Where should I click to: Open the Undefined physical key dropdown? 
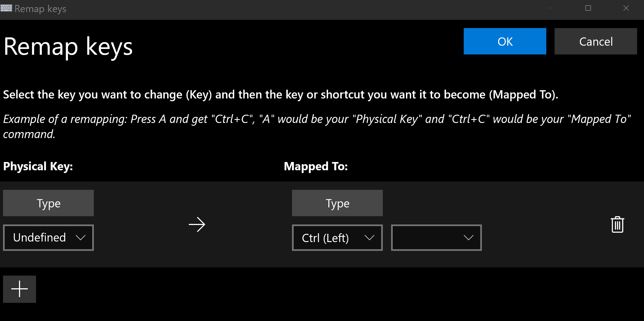48,237
